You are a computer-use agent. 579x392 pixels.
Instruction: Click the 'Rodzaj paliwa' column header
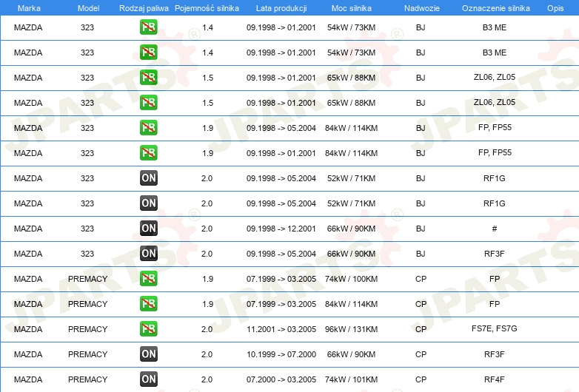click(x=143, y=7)
